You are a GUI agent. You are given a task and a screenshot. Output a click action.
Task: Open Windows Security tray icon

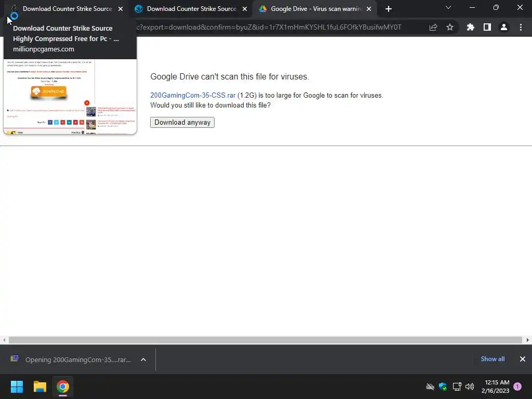(x=443, y=387)
